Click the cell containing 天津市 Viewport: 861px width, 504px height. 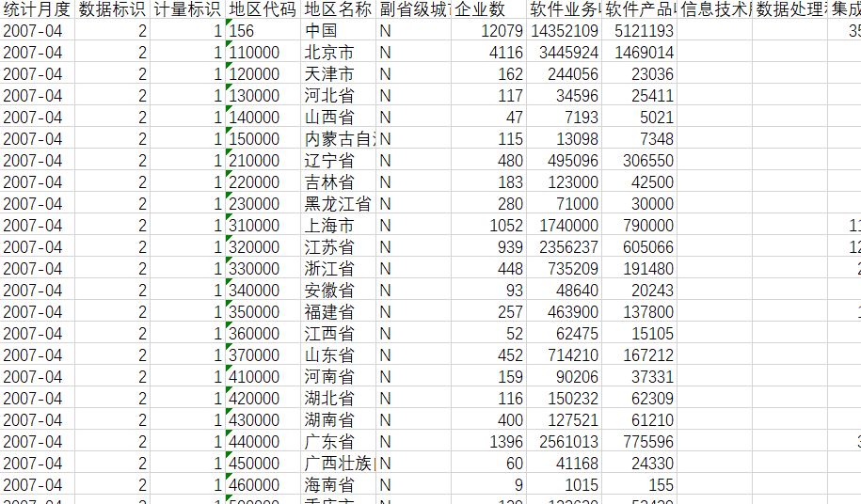pos(338,74)
